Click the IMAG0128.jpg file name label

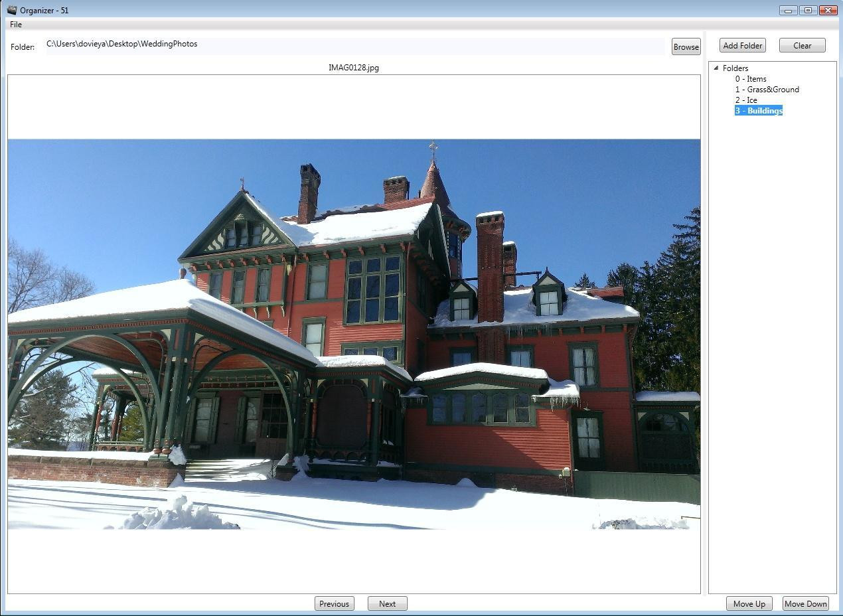(x=354, y=68)
